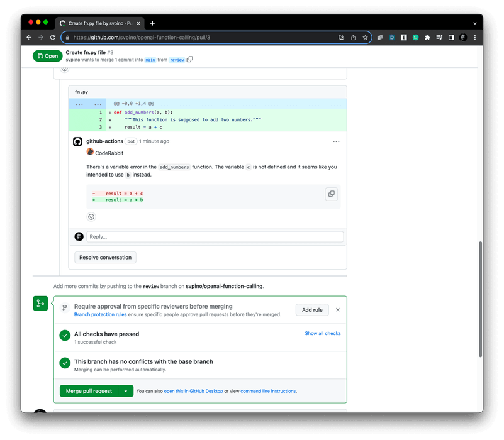This screenshot has height=440, width=504.
Task: Open the Chrome profile avatar
Action: click(463, 38)
